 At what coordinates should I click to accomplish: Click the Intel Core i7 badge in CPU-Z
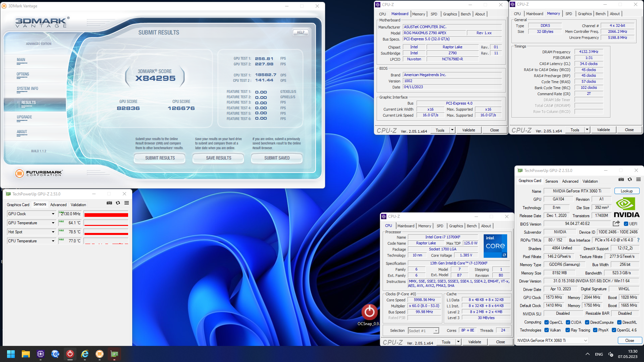click(495, 246)
